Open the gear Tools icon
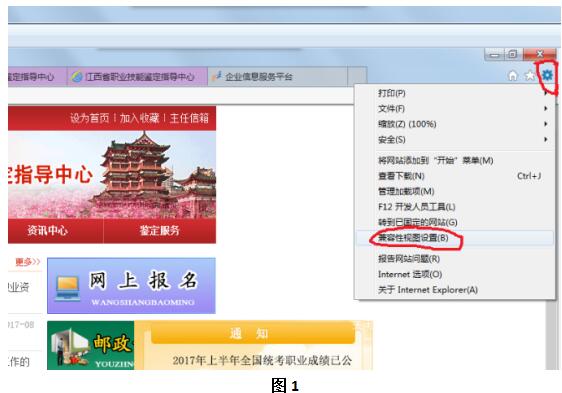The height and width of the screenshot is (393, 562). [x=547, y=75]
